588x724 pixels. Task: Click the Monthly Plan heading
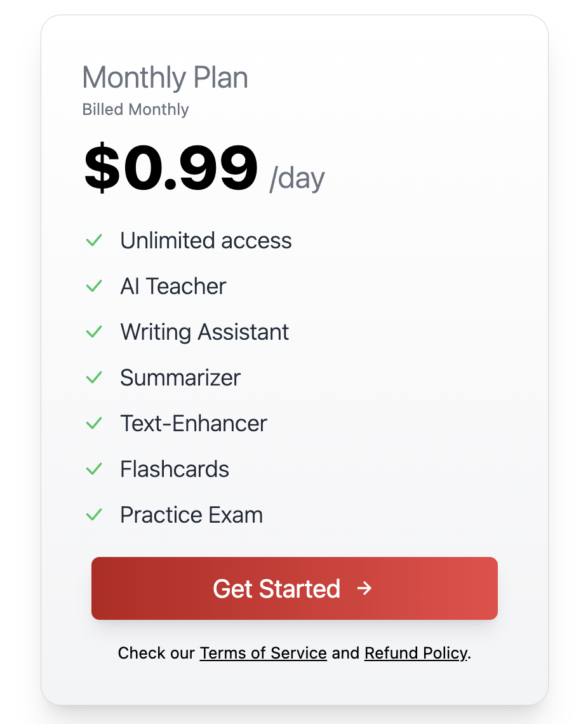pyautogui.click(x=165, y=78)
